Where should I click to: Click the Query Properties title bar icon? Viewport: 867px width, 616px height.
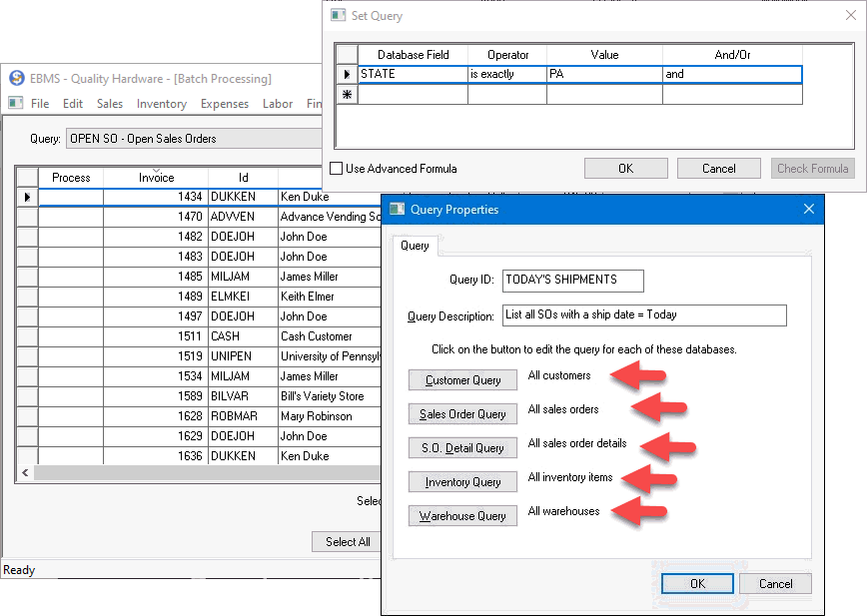point(398,210)
